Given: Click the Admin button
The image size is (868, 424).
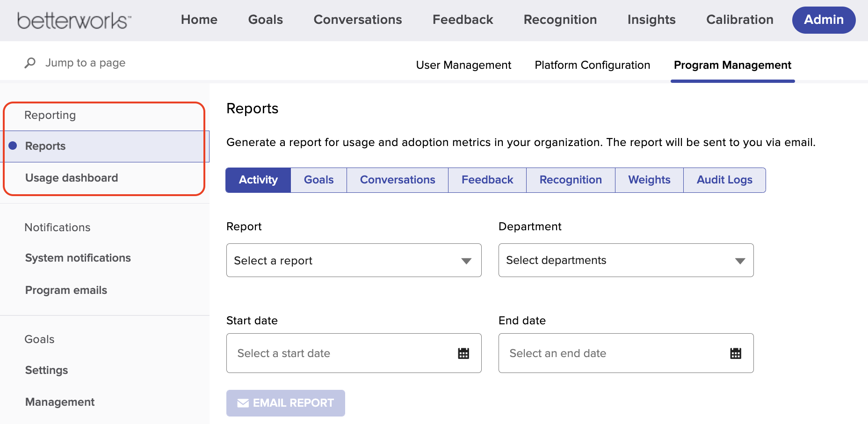Looking at the screenshot, I should tap(824, 20).
